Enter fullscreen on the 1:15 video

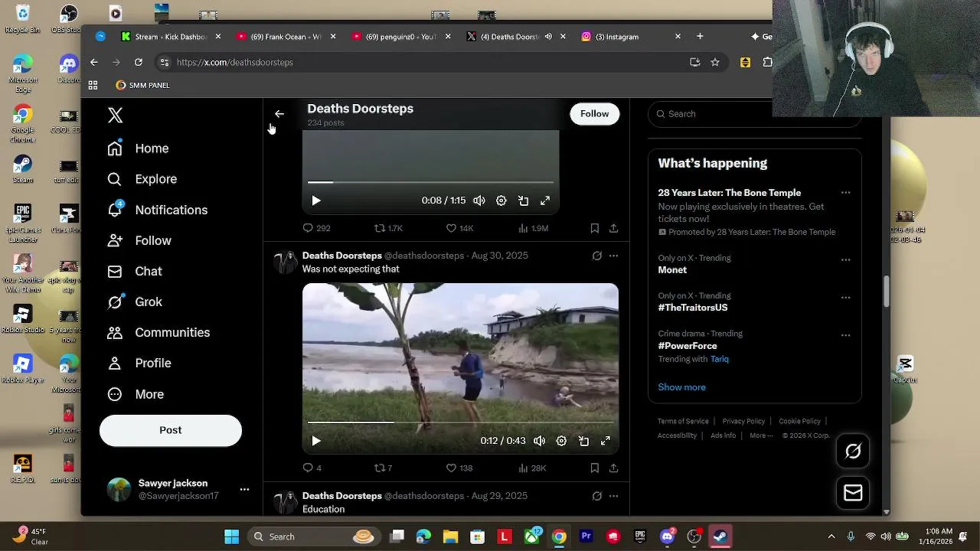[x=545, y=201]
